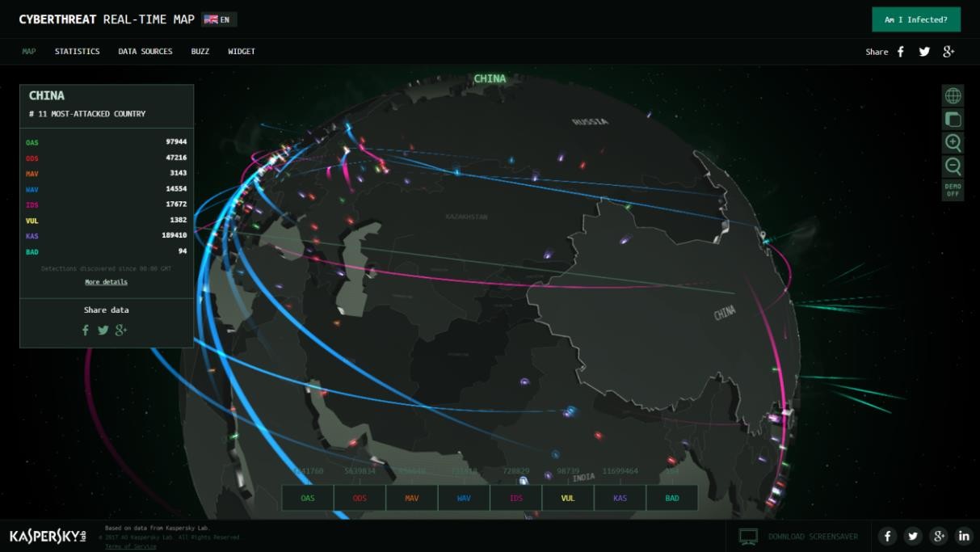Click the #11 MOST-ATTACKED COUNTRY text
The width and height of the screenshot is (980, 552).
87,114
